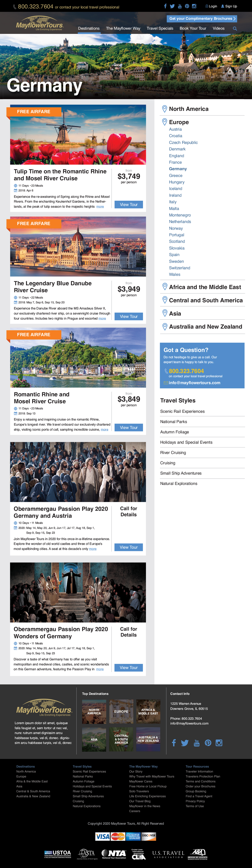This screenshot has height=868, width=252.
Task: View Tour for Legendary Blue Danube cruise
Action: pos(129,316)
